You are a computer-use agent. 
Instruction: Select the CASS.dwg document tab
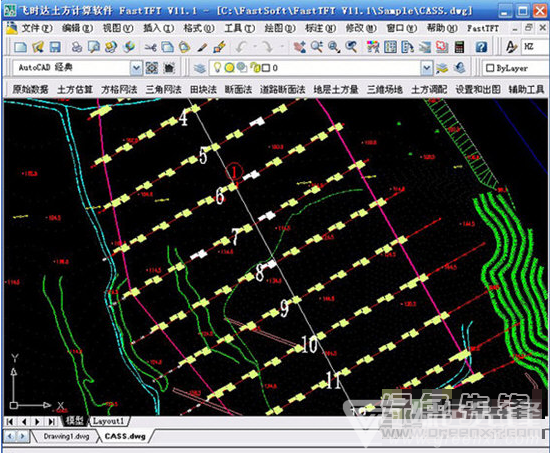click(x=125, y=436)
